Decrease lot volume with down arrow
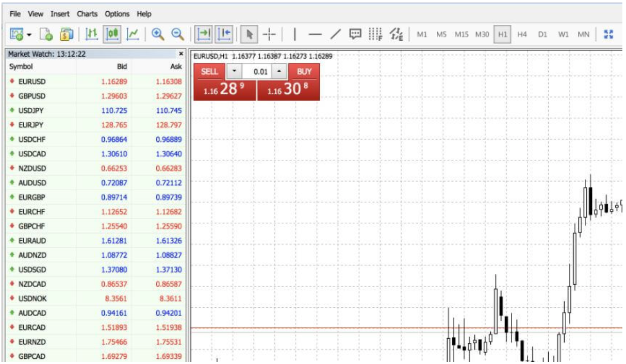Screen dimensions: 626x364 tap(234, 72)
